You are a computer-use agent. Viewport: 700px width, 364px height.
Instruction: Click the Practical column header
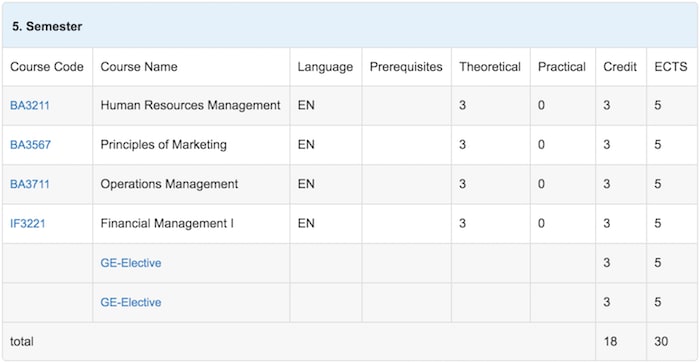coord(562,67)
